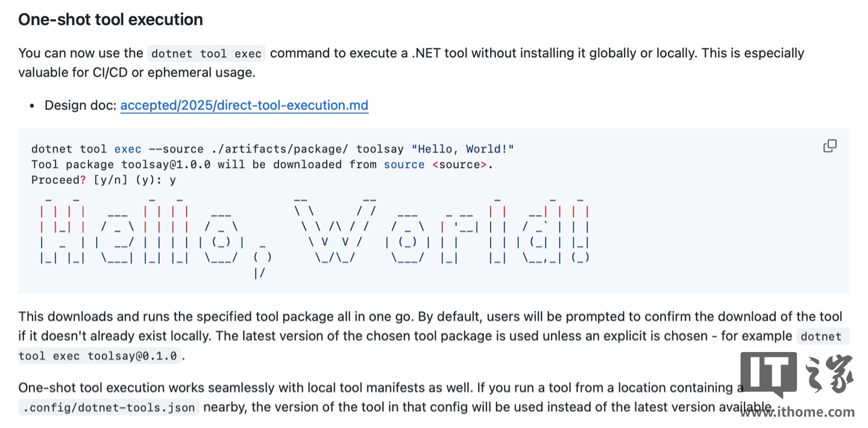Open the direct-tool-execution.md design doc link
Screen dimensions: 868x428
click(x=244, y=105)
